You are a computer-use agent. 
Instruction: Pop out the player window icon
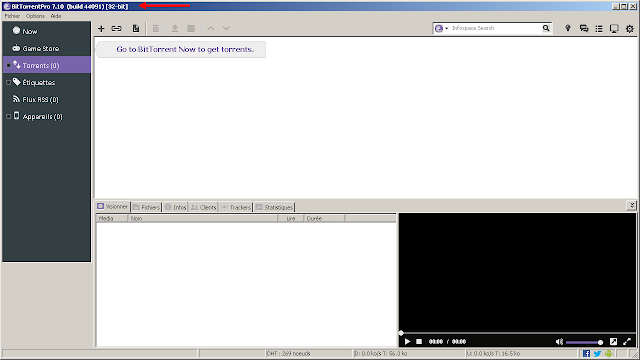[613, 342]
